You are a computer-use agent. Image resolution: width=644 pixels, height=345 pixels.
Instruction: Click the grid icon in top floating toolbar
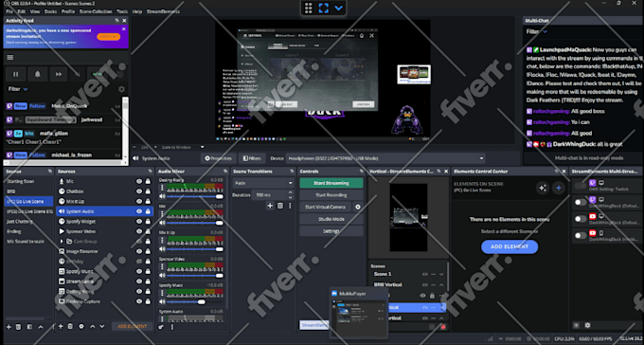tap(309, 8)
